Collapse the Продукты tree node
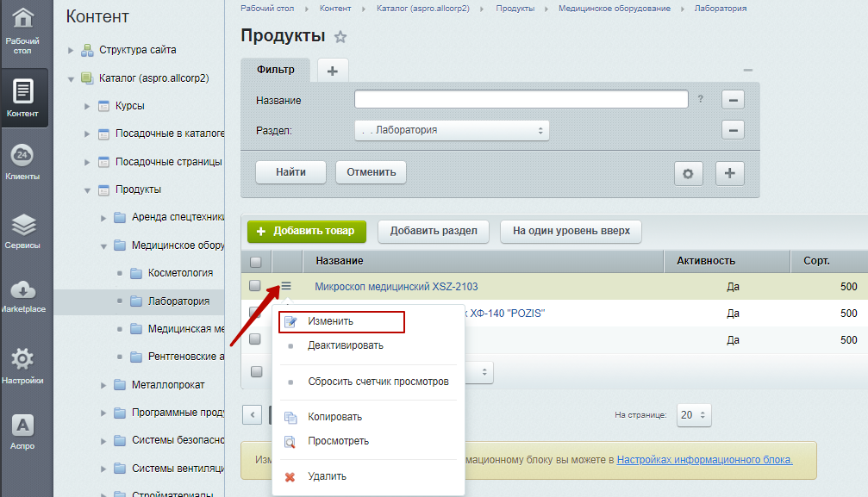868x497 pixels. 87,190
